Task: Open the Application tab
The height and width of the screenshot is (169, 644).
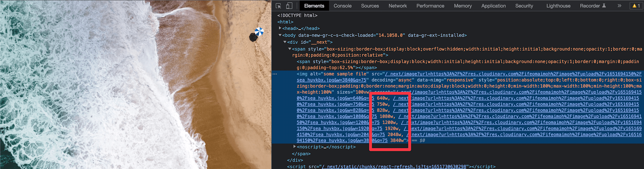Action: (493, 6)
